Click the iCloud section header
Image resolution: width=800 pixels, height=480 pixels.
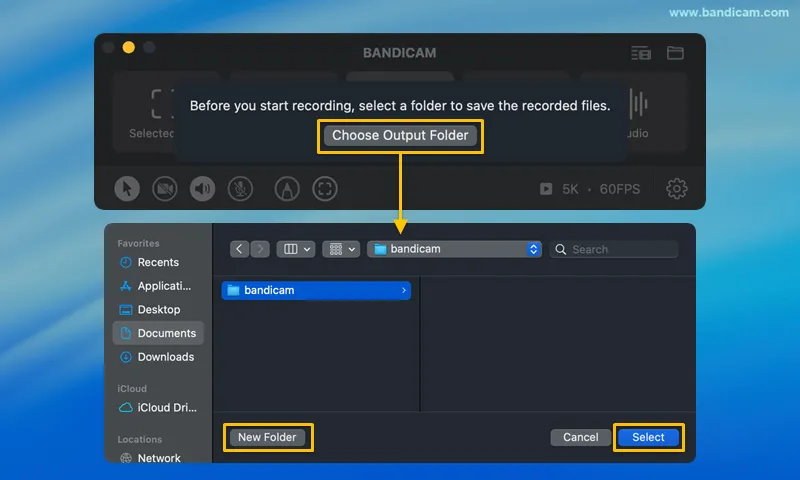pos(132,389)
